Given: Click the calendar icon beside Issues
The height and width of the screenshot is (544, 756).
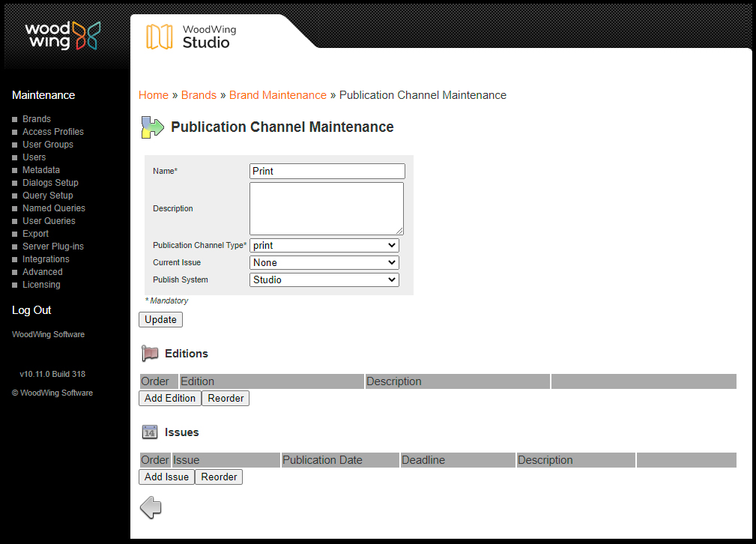Looking at the screenshot, I should pos(149,432).
